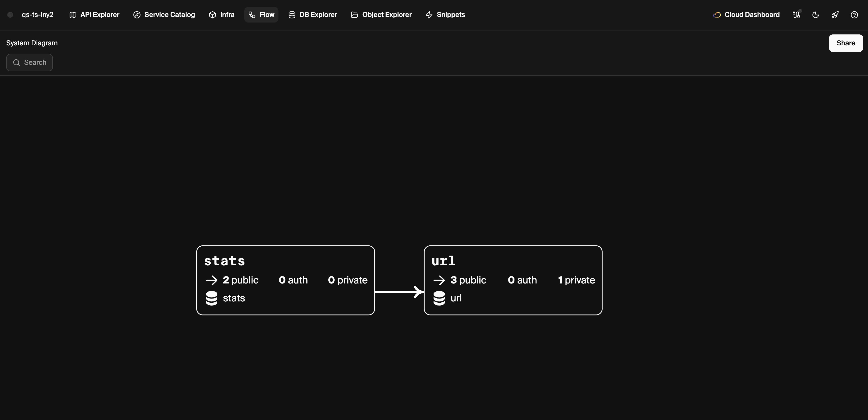Go to DB Explorer tab
This screenshot has height=420, width=868.
(313, 15)
